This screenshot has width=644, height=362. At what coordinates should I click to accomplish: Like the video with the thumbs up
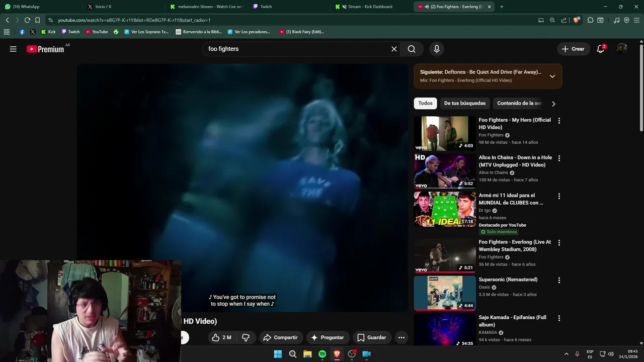221,337
